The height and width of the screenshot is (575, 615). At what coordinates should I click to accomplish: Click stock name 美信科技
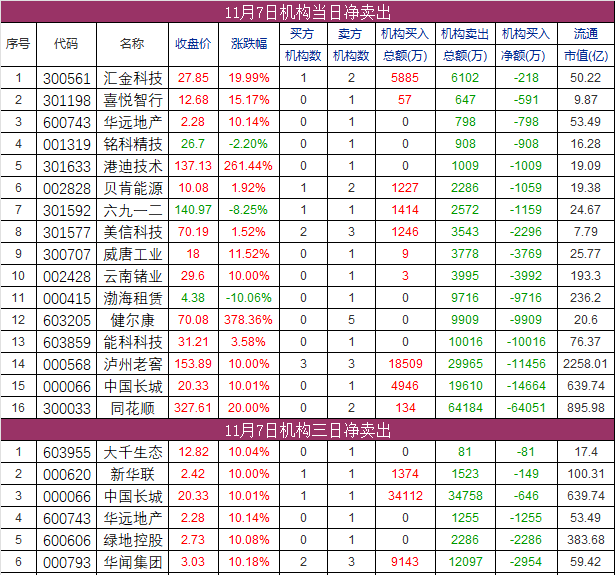(133, 232)
